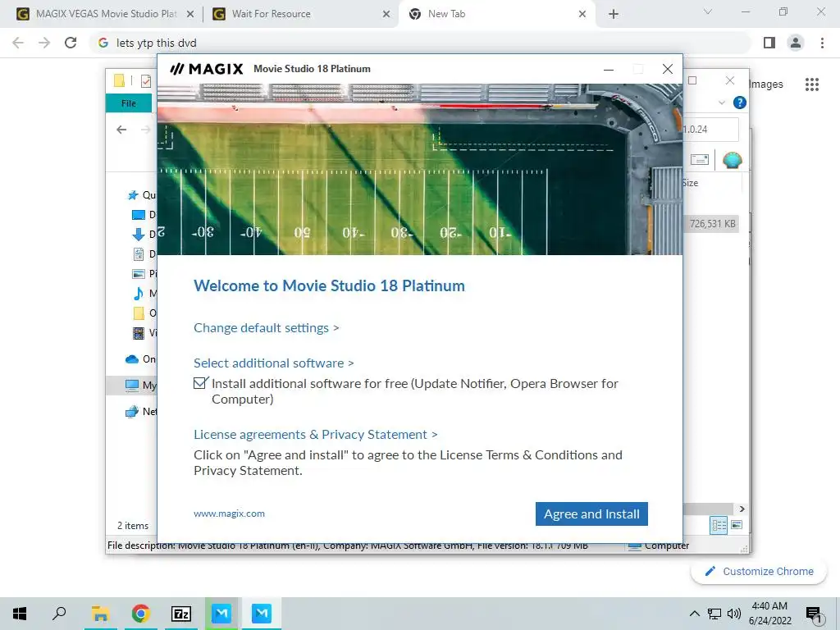Expand the File Explorer ribbon chevron

pos(722,103)
